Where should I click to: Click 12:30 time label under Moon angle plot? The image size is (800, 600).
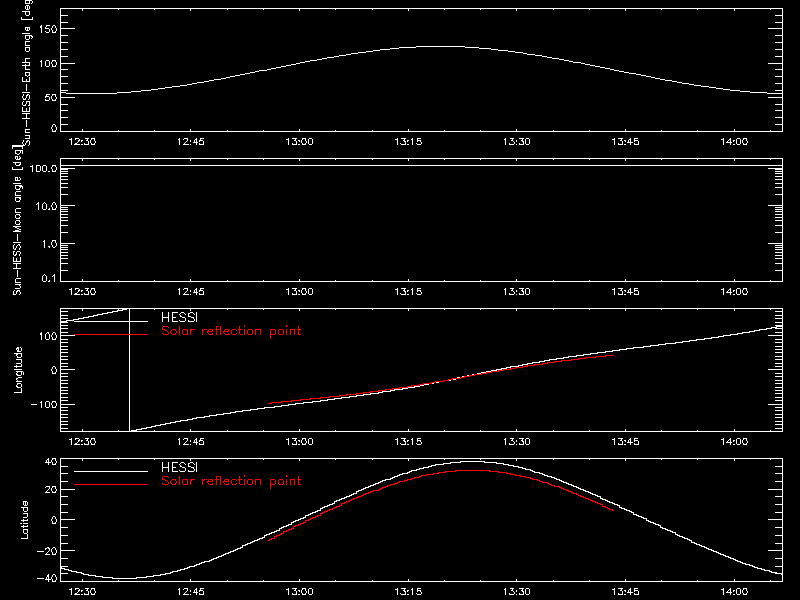(82, 292)
